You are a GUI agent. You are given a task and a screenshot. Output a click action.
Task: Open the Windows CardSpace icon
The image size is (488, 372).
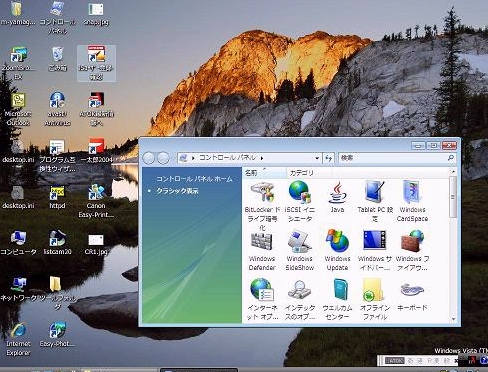pyautogui.click(x=412, y=193)
